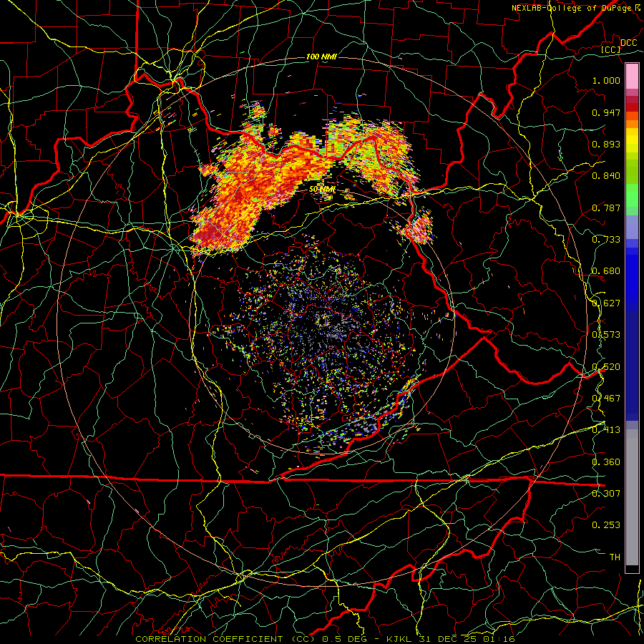The height and width of the screenshot is (644, 644).
Task: Click the 0.787 scale value
Action: 606,208
